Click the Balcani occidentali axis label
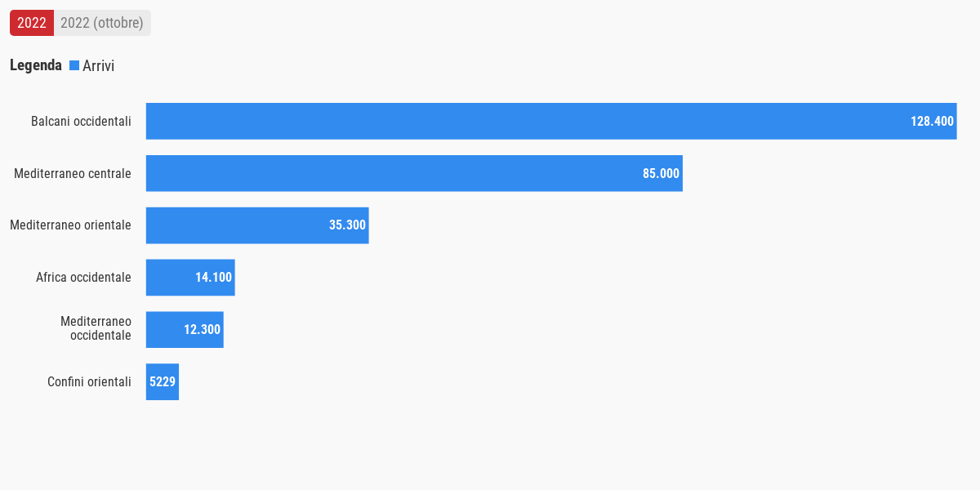Screen dimensions: 980x490 click(81, 121)
